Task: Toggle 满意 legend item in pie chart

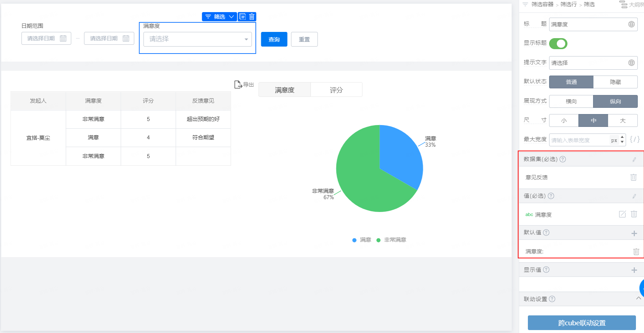Action: point(362,240)
